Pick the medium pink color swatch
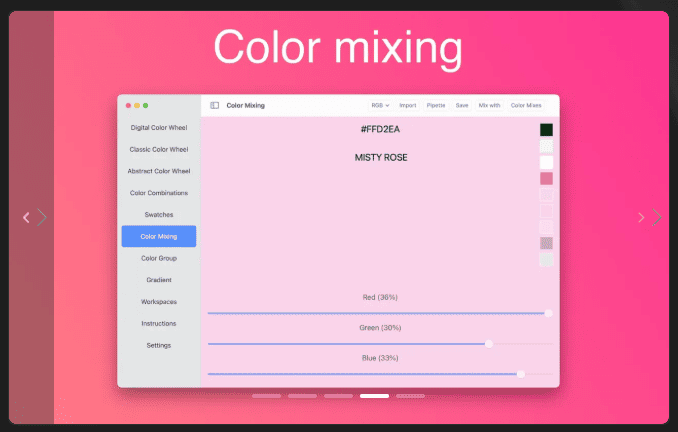This screenshot has width=678, height=432. click(546, 179)
